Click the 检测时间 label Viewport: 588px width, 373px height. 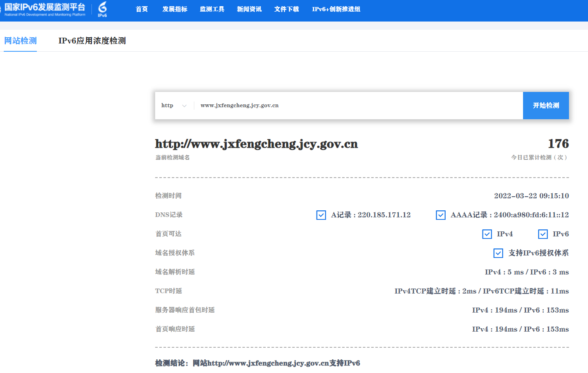[168, 196]
